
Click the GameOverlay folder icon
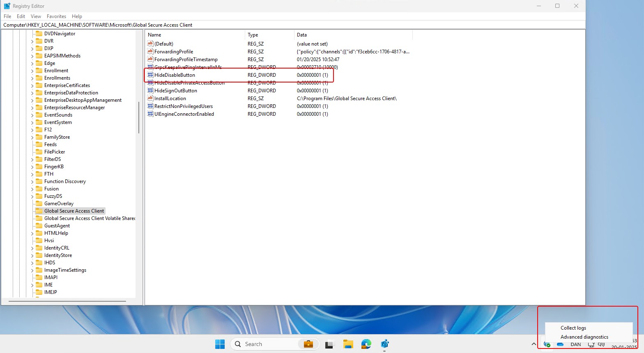click(x=39, y=204)
